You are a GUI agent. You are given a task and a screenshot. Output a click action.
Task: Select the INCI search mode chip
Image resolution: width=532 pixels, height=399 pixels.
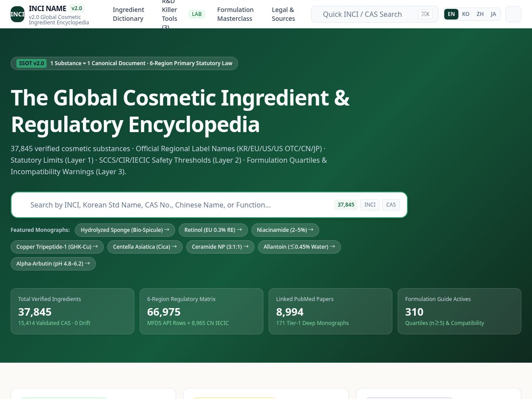click(370, 205)
